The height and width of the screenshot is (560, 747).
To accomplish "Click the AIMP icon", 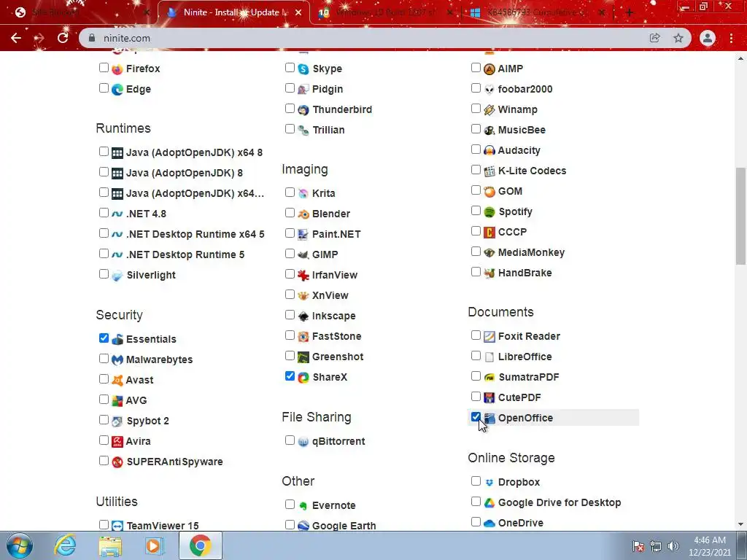I will tap(489, 69).
